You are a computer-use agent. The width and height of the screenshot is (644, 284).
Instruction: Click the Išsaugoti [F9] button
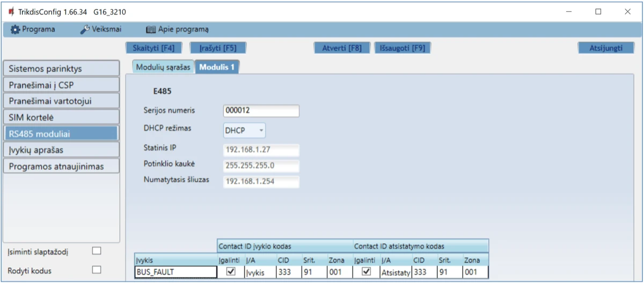[402, 48]
